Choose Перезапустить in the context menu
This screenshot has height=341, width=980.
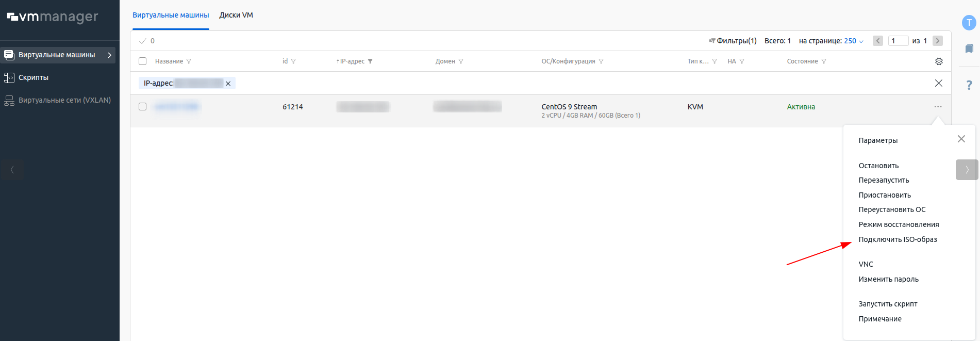(884, 180)
